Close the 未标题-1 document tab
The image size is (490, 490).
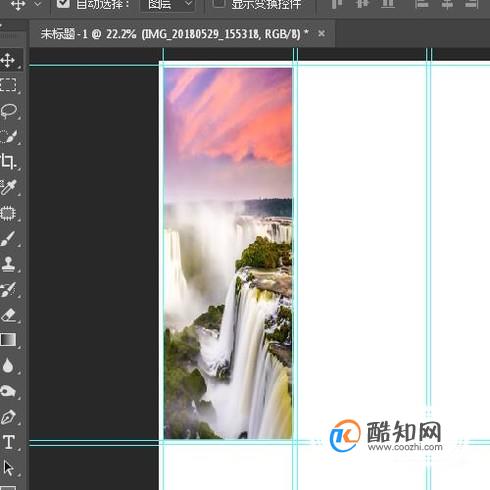tap(321, 34)
